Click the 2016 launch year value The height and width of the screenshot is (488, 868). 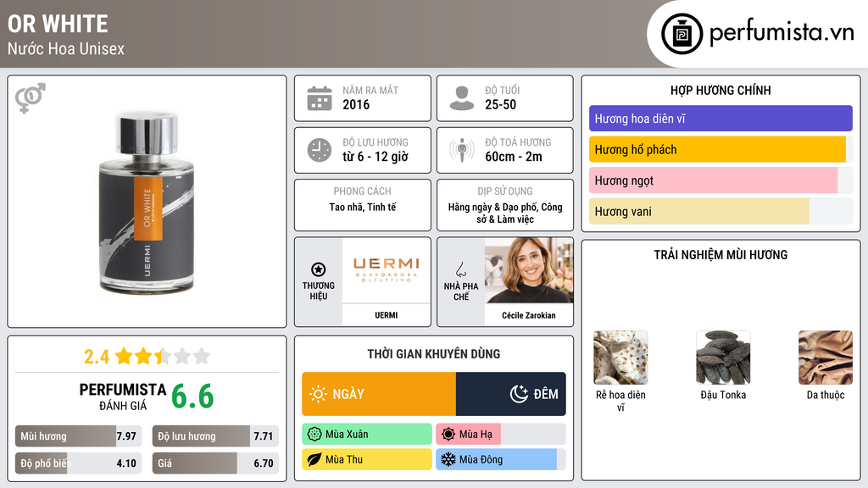click(x=356, y=104)
